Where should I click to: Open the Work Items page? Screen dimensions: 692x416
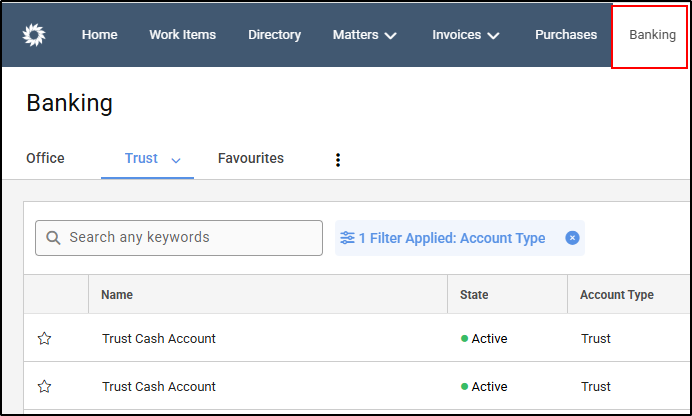click(182, 35)
